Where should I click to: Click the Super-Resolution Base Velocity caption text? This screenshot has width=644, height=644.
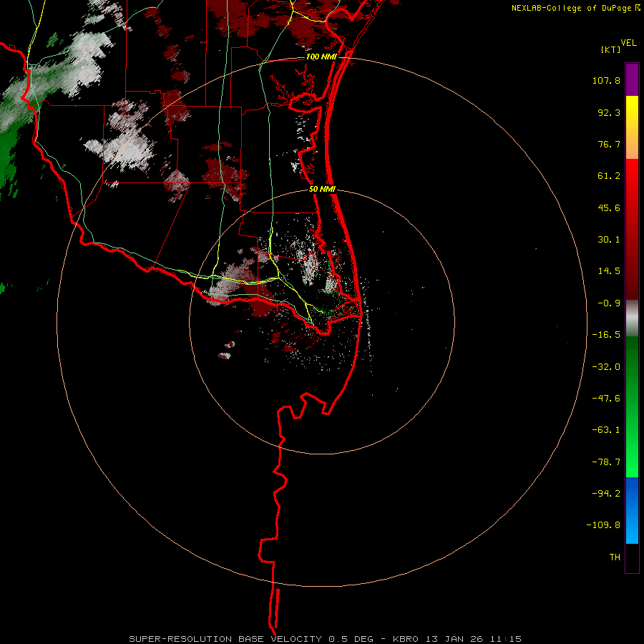pyautogui.click(x=326, y=639)
